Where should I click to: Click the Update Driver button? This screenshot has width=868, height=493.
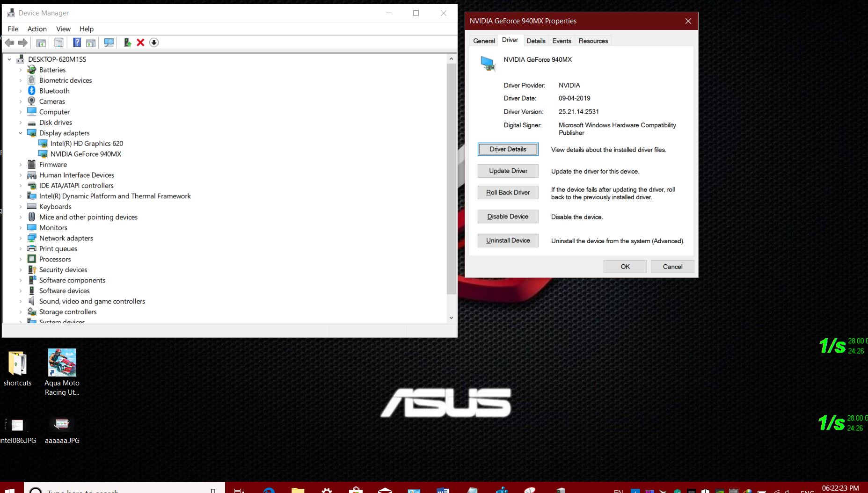click(508, 171)
